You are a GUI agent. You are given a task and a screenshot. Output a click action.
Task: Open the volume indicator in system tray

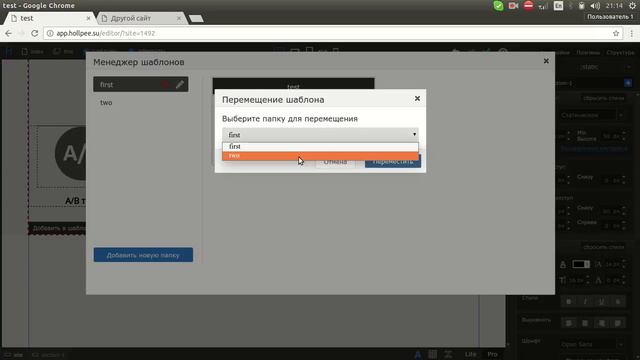(x=595, y=6)
